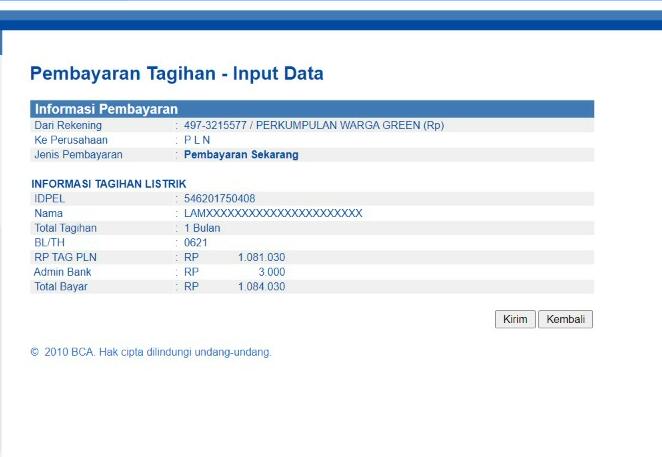The height and width of the screenshot is (457, 662).
Task: Click the Total Tagihan value 1 Bulan
Action: point(202,228)
